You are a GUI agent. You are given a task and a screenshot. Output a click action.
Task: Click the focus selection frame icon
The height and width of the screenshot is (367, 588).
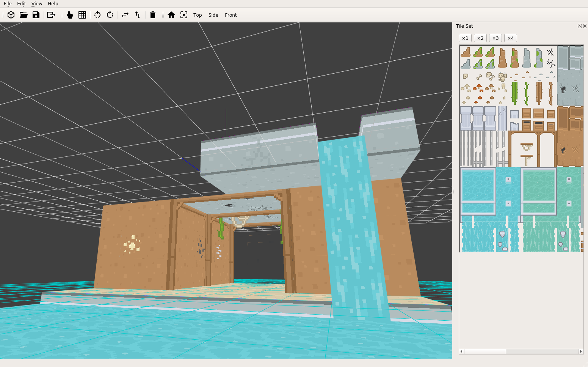184,15
